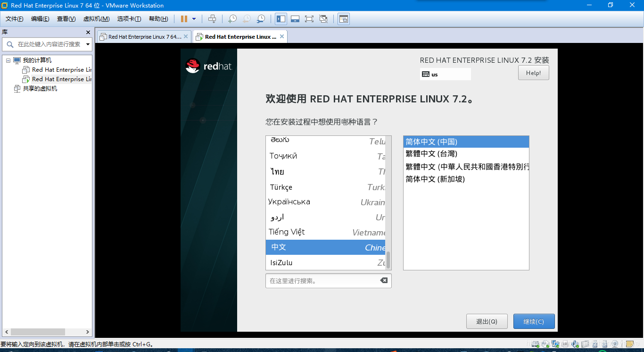Open the library search filter dropdown
Image resolution: width=644 pixels, height=352 pixels.
[x=88, y=44]
